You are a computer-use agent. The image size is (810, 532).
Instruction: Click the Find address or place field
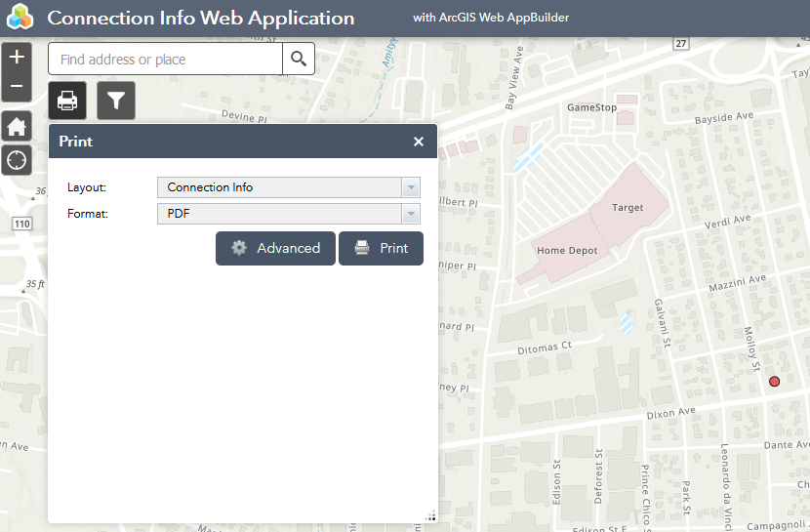pyautogui.click(x=166, y=60)
